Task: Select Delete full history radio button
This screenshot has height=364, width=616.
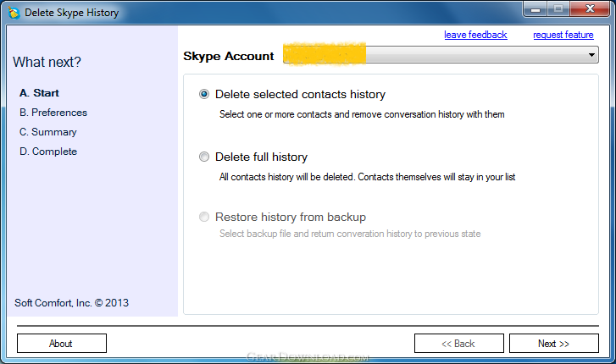Action: (204, 157)
